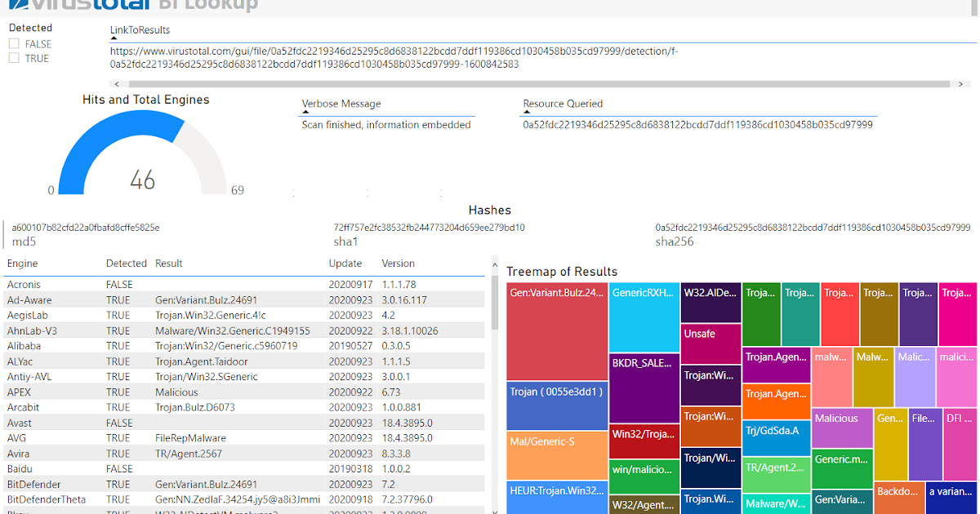980x514 pixels.
Task: Click the left arrow of the URL scrollbar
Action: [116, 83]
